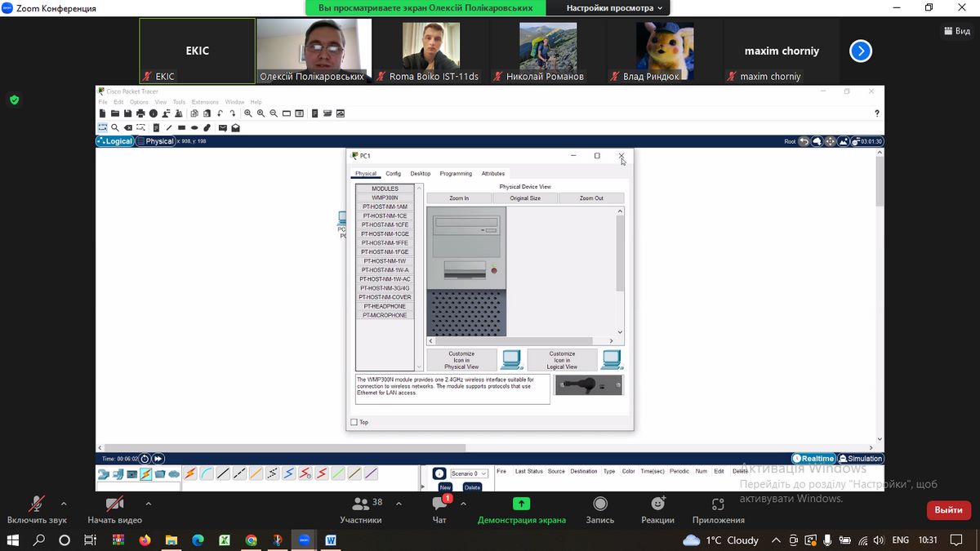Expand Zoom's Настройки просмотра dropdown
The width and height of the screenshot is (980, 551).
click(x=615, y=7)
